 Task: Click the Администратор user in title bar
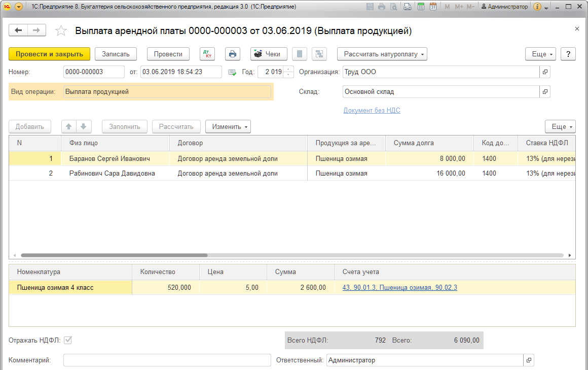(x=504, y=7)
